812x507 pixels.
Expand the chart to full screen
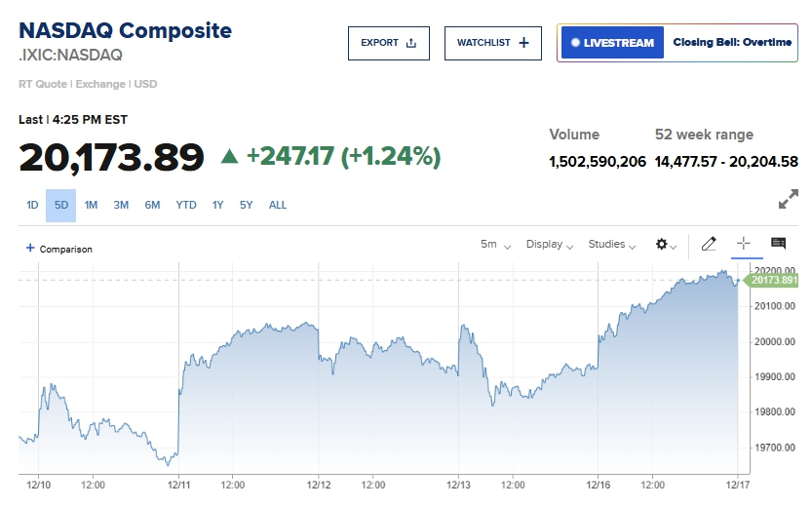click(x=788, y=200)
